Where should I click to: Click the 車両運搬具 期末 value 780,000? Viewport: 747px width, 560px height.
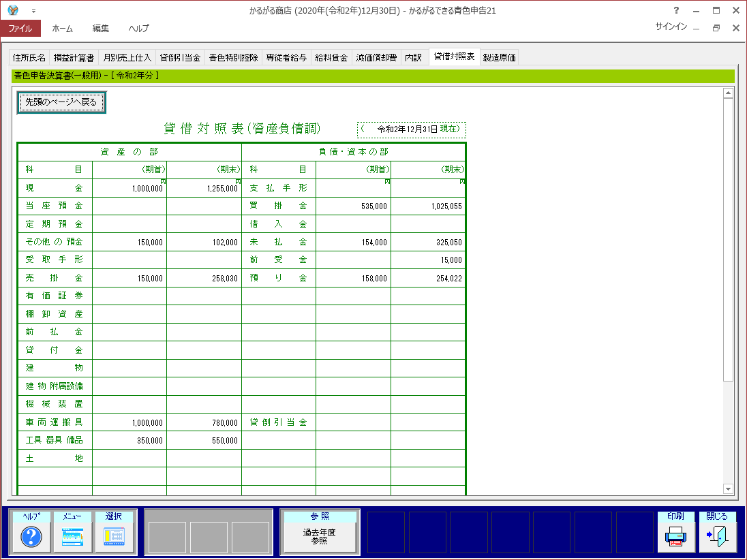tap(226, 423)
